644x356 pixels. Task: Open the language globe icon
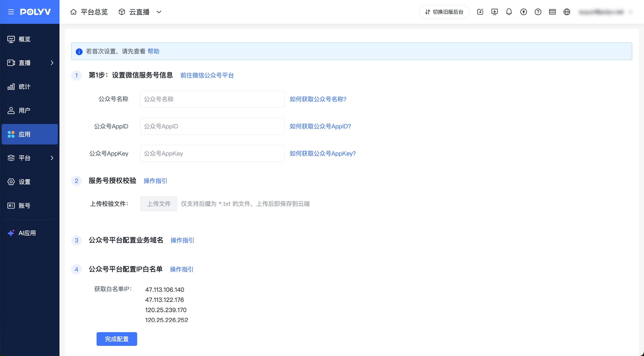pos(567,12)
